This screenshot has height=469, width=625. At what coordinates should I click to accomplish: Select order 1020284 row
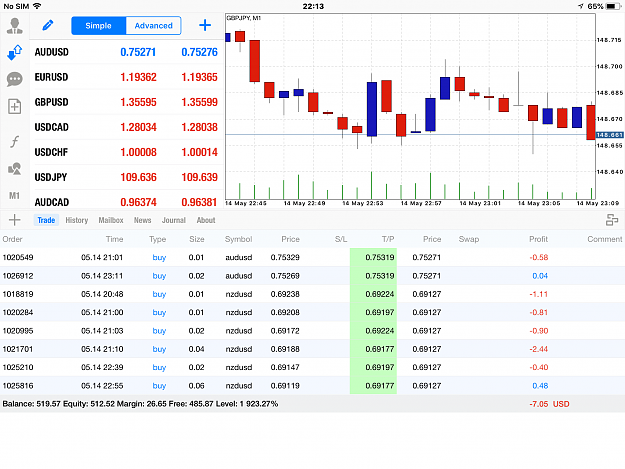click(x=312, y=312)
